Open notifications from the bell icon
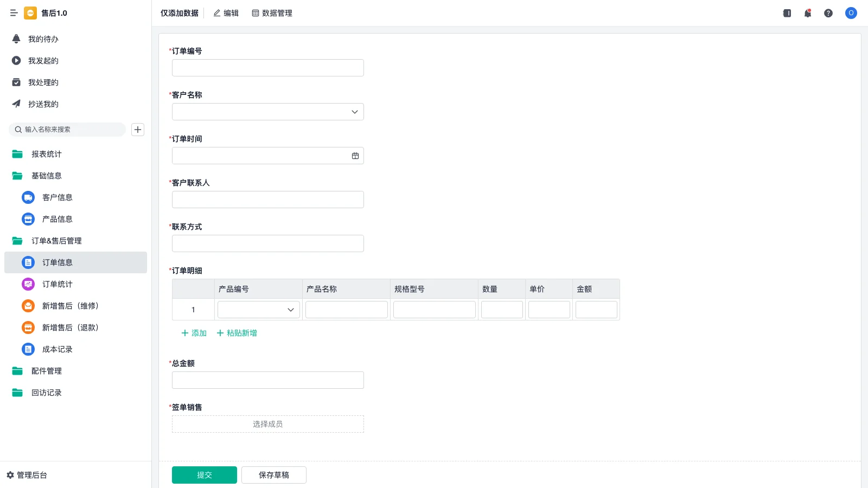 807,13
